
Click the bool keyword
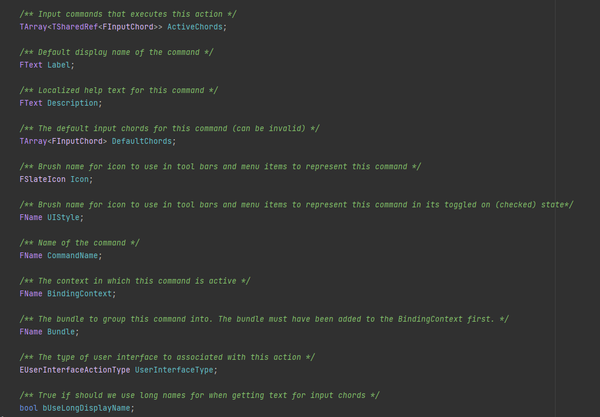pos(28,408)
